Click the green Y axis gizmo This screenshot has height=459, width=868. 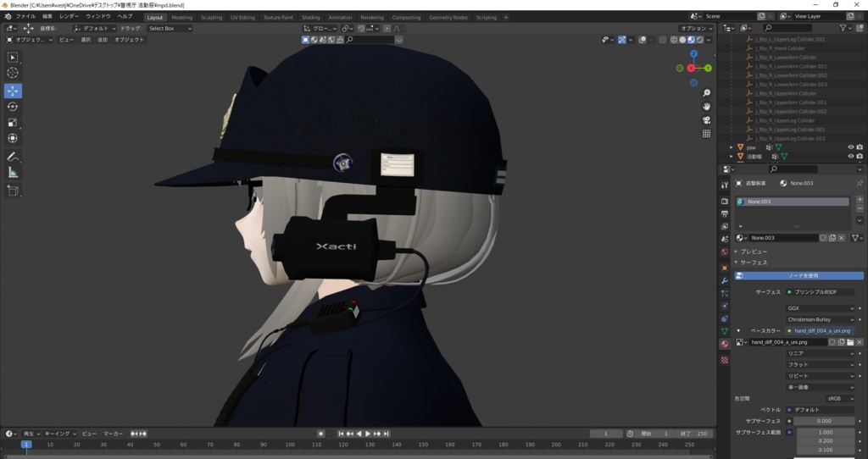(x=708, y=68)
